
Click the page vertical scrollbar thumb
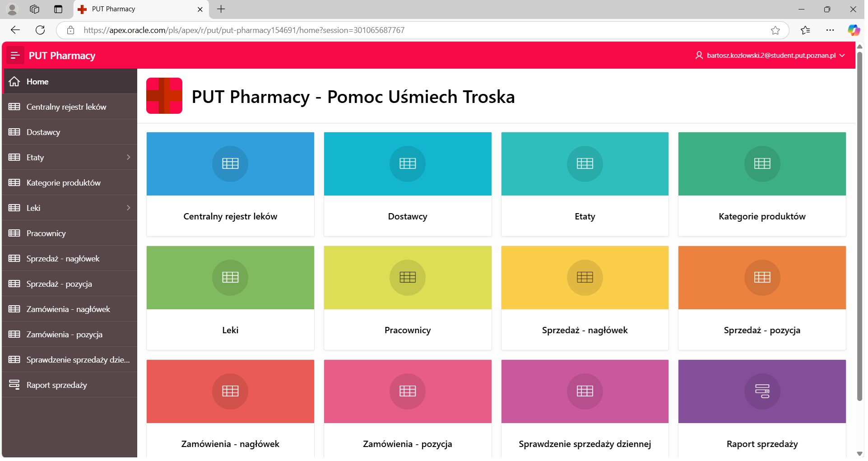tap(859, 226)
